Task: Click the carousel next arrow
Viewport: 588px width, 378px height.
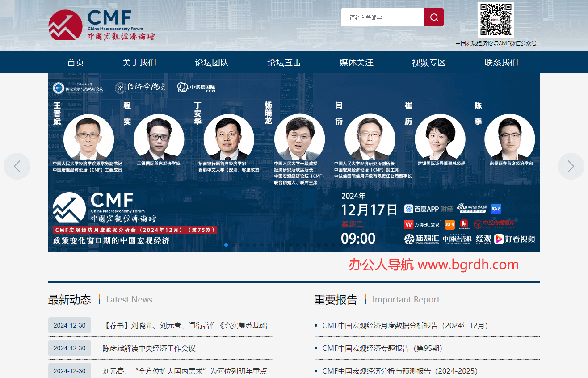Action: click(571, 166)
